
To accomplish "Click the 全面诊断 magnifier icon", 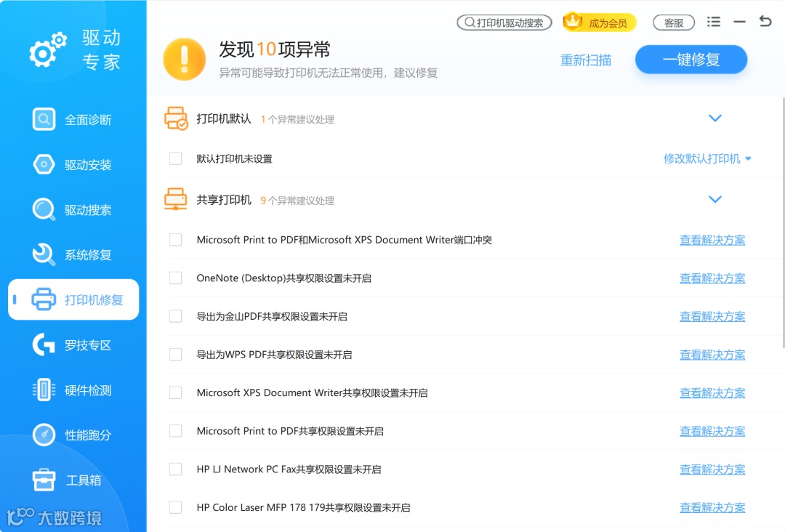I will [44, 119].
